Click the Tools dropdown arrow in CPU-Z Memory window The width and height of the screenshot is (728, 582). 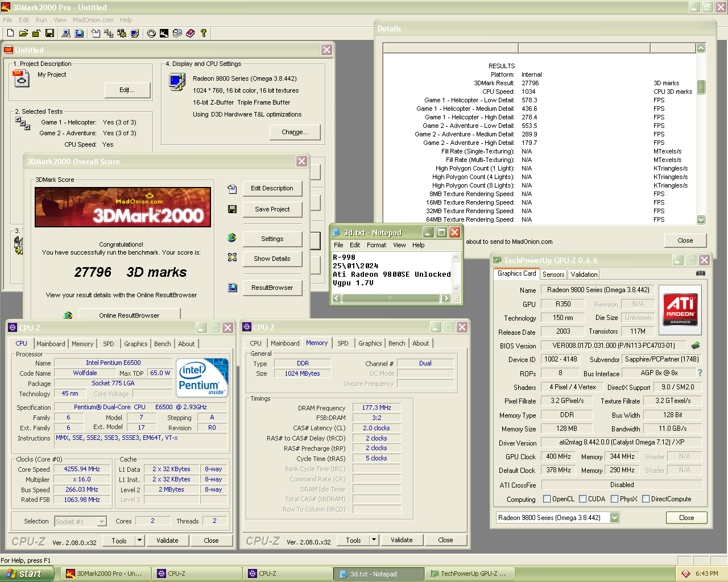(x=374, y=540)
